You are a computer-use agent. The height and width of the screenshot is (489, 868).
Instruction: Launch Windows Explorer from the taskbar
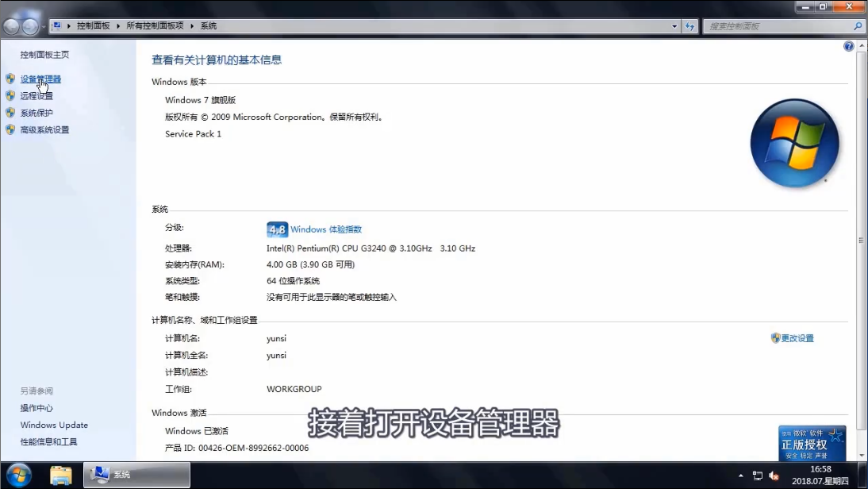[61, 476]
